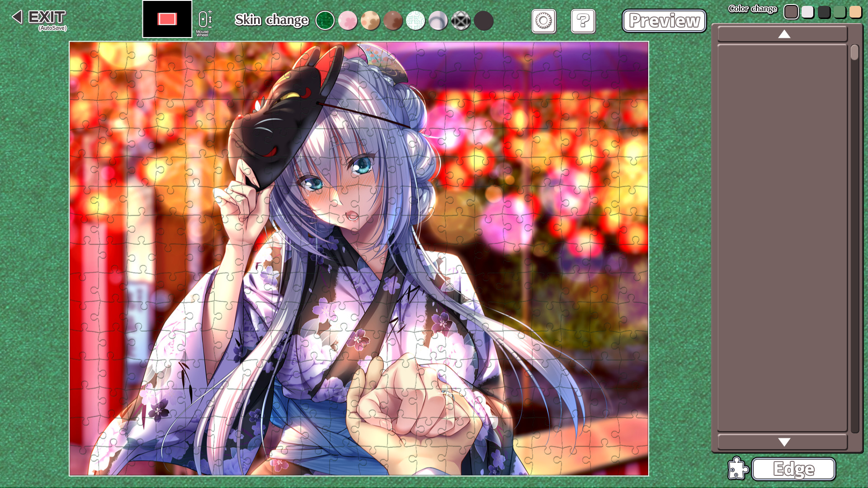
Task: Click the puzzle piece icon beside Edge
Action: (738, 469)
